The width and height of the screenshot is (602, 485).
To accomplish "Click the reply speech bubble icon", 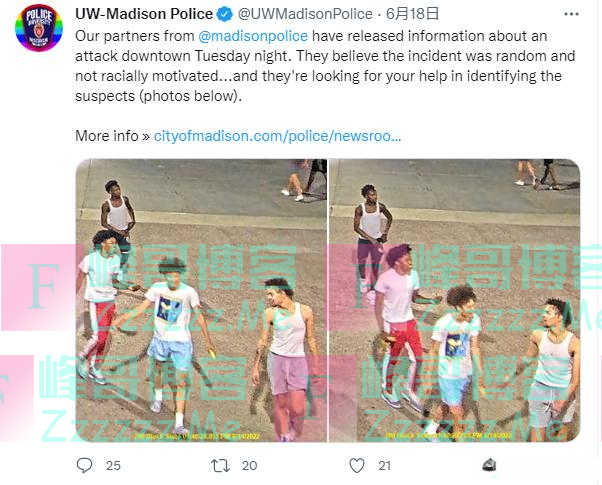I will (x=84, y=465).
